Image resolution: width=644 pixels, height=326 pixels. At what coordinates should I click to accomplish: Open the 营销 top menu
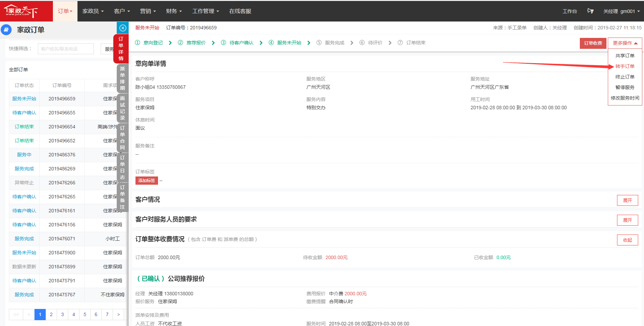click(148, 11)
